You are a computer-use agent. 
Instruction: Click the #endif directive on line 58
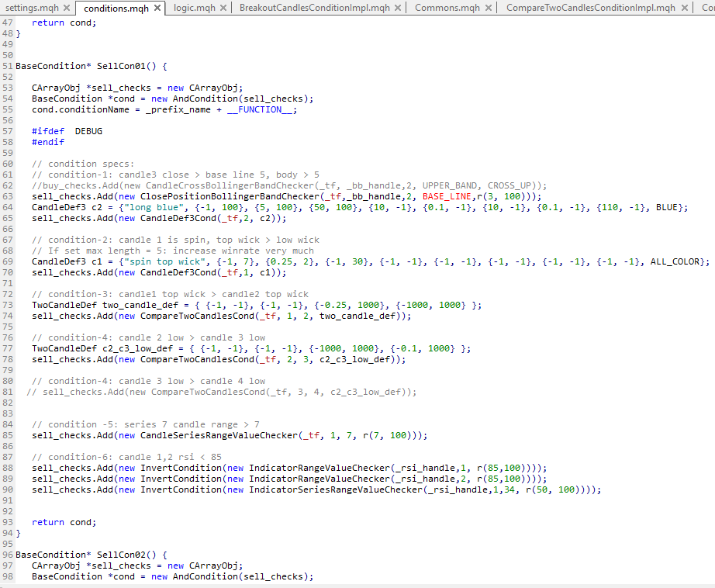click(48, 142)
